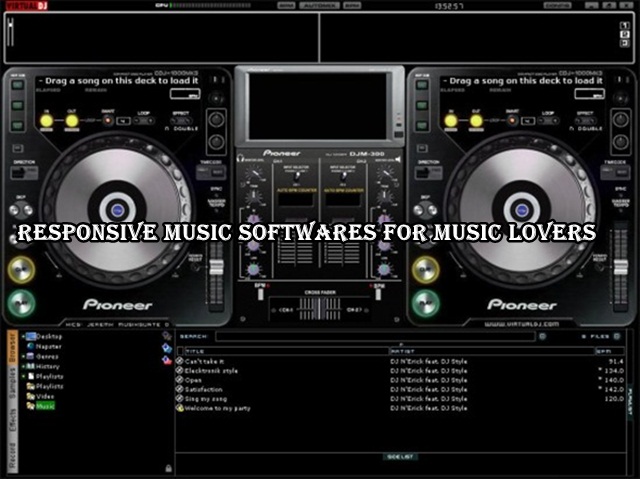Click the lock icon in folder panel
The height and width of the screenshot is (479, 640).
tap(168, 468)
